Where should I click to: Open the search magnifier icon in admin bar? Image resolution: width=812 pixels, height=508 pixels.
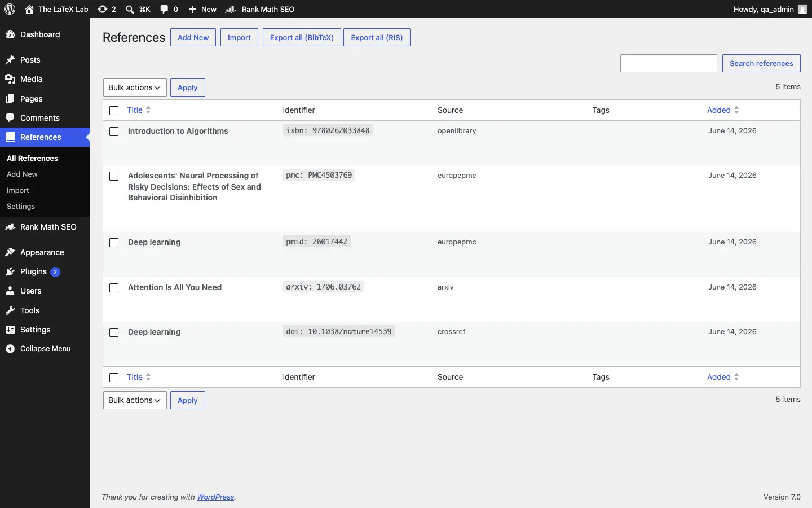pos(130,9)
